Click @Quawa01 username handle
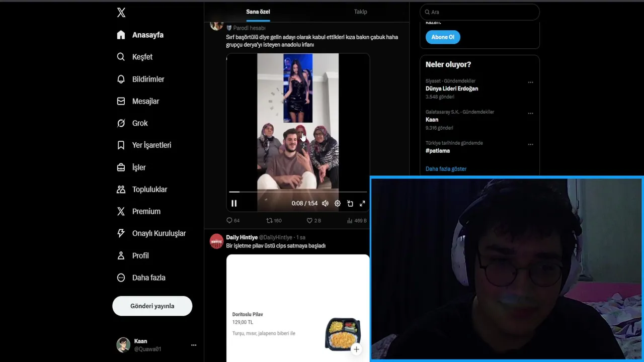This screenshot has height=362, width=644. click(x=147, y=349)
